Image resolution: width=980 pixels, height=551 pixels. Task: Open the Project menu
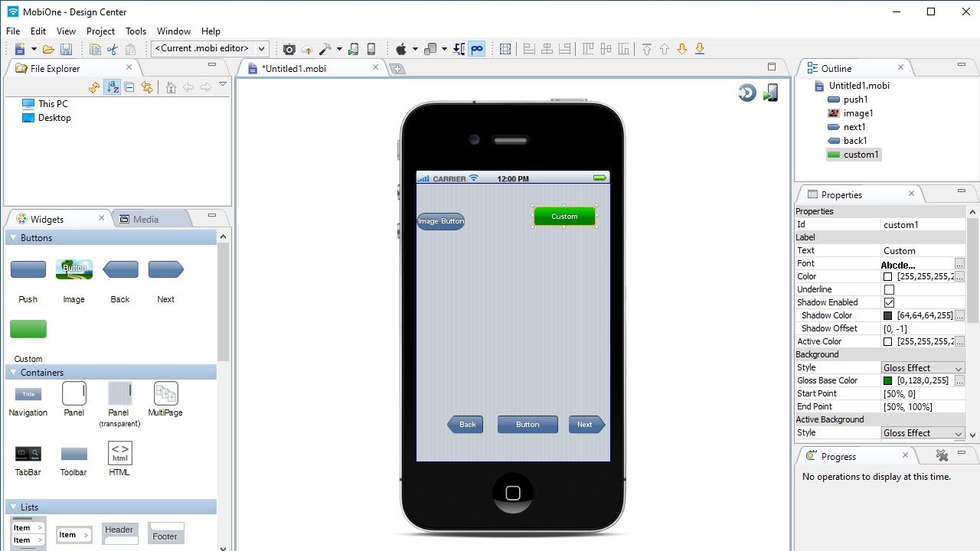pyautogui.click(x=100, y=31)
